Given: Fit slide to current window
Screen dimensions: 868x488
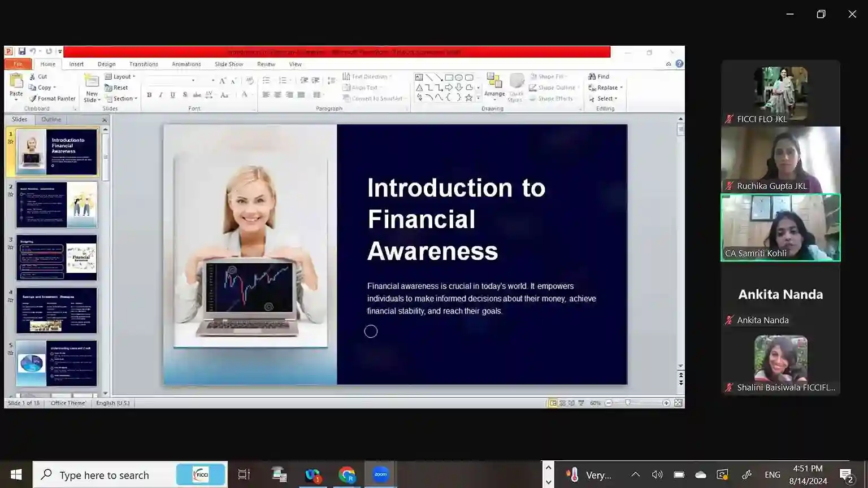Looking at the screenshot, I should (678, 403).
